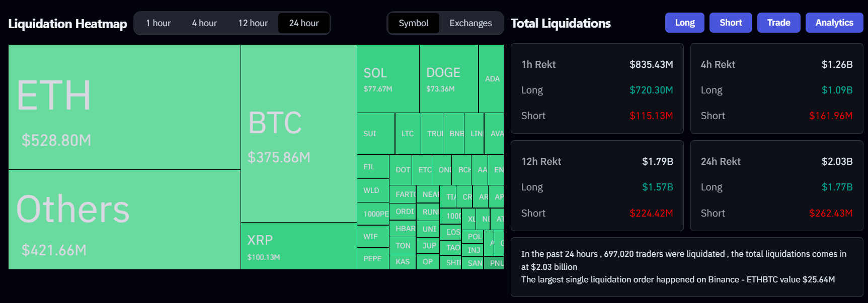
Task: Switch to the 1 hour timeframe
Action: (x=158, y=23)
